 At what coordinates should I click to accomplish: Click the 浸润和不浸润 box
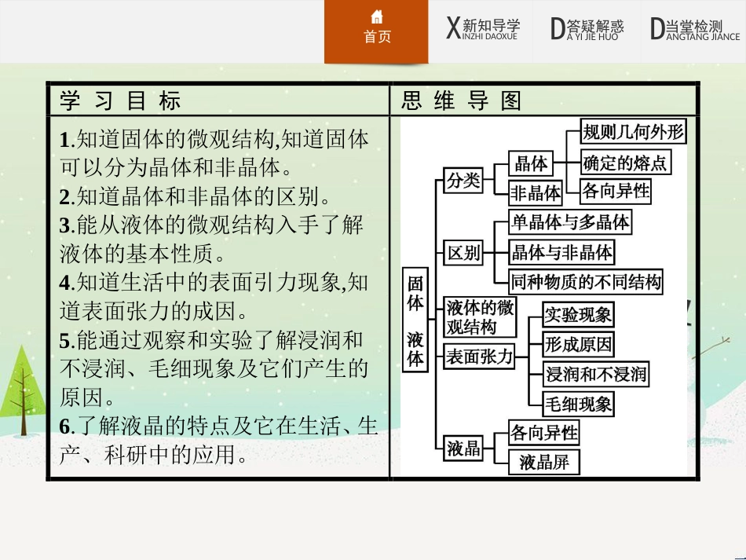click(596, 374)
